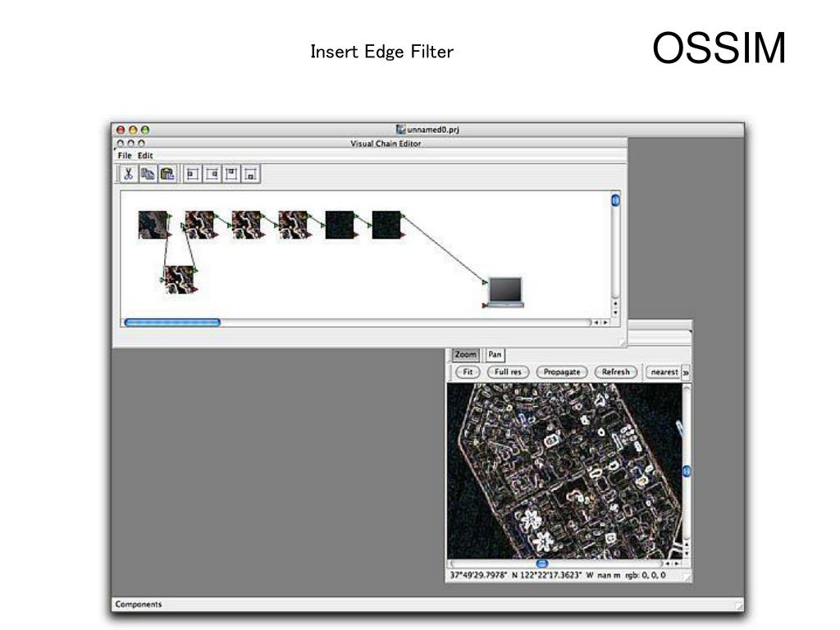Click the chain editor scroll-right arrow

point(605,322)
